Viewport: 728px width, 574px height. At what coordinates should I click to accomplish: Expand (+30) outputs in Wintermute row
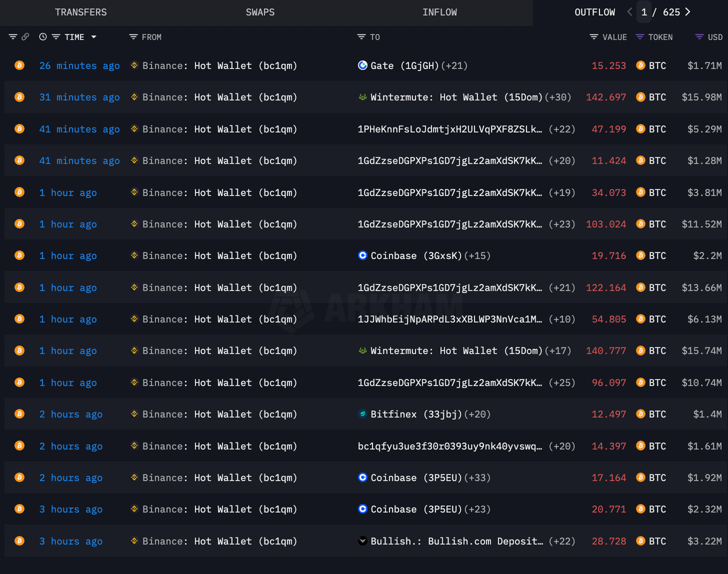(558, 97)
